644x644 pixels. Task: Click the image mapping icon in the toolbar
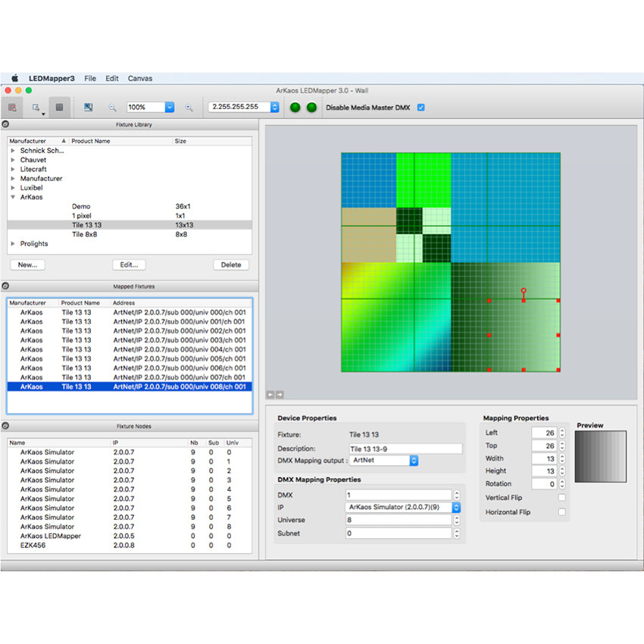point(89,108)
